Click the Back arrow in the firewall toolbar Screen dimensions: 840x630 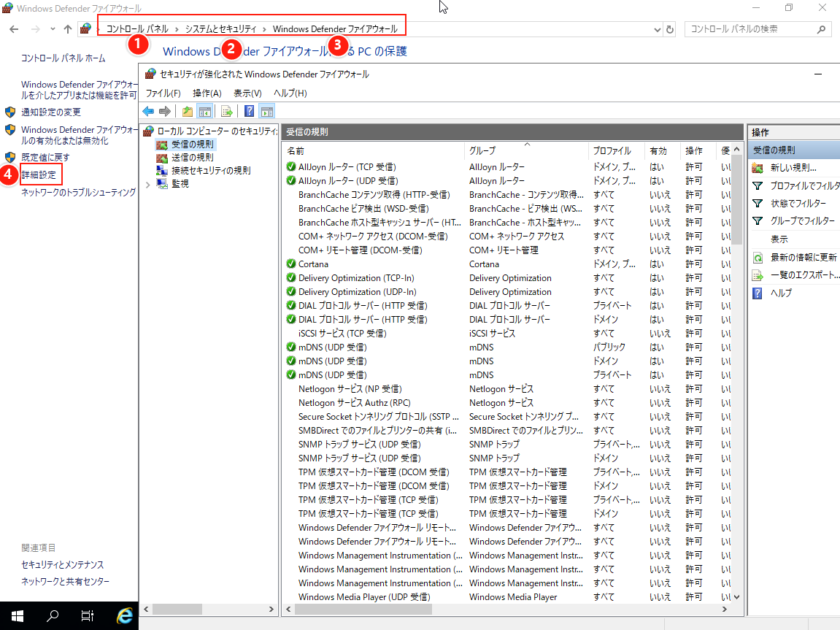148,112
